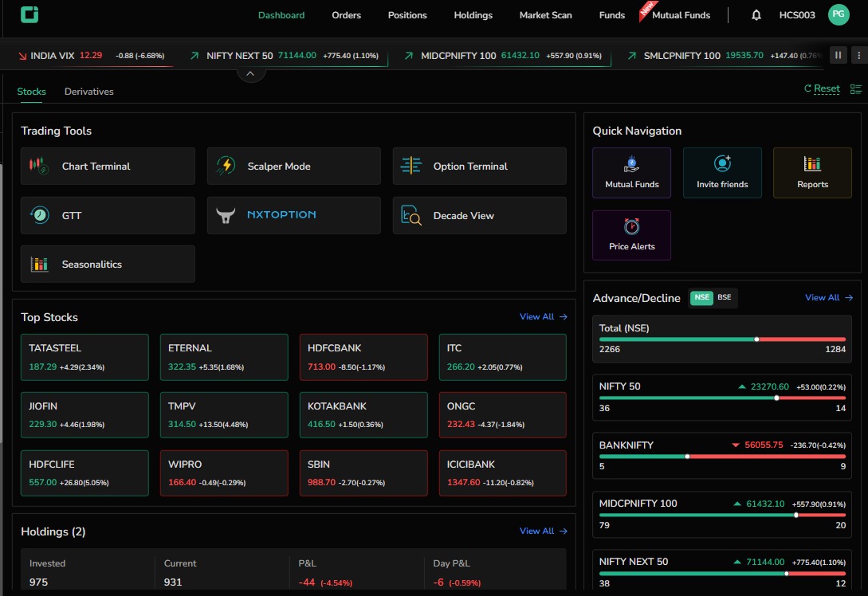Switch to Derivatives tab
The image size is (868, 596).
89,92
